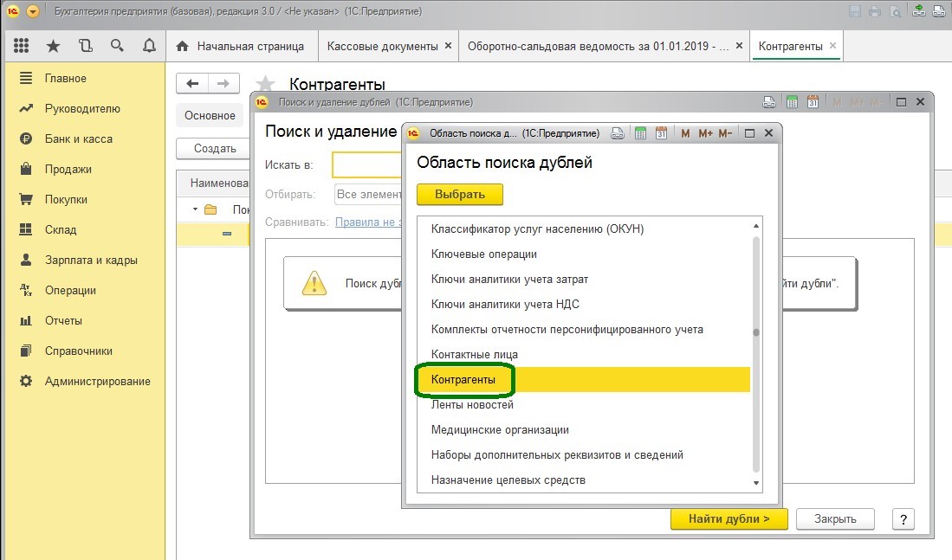Open calendar in Область поиска dialog
This screenshot has height=560, width=952.
[661, 133]
